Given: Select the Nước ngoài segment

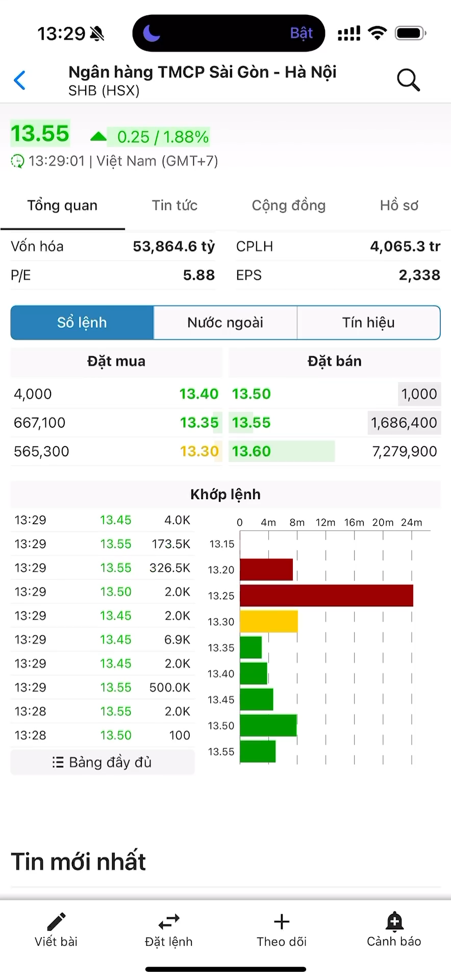Looking at the screenshot, I should pyautogui.click(x=225, y=323).
